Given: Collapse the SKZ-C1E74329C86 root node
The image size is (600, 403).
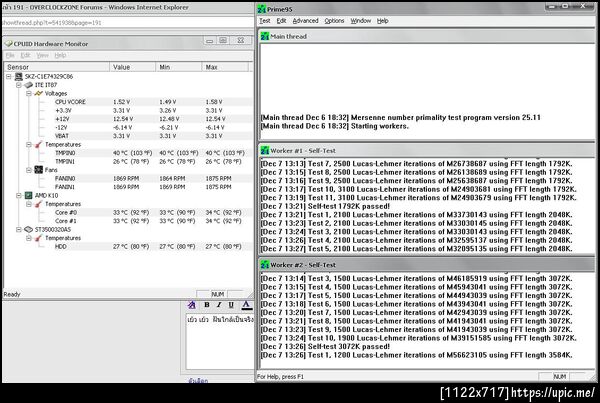Looking at the screenshot, I should (8, 77).
